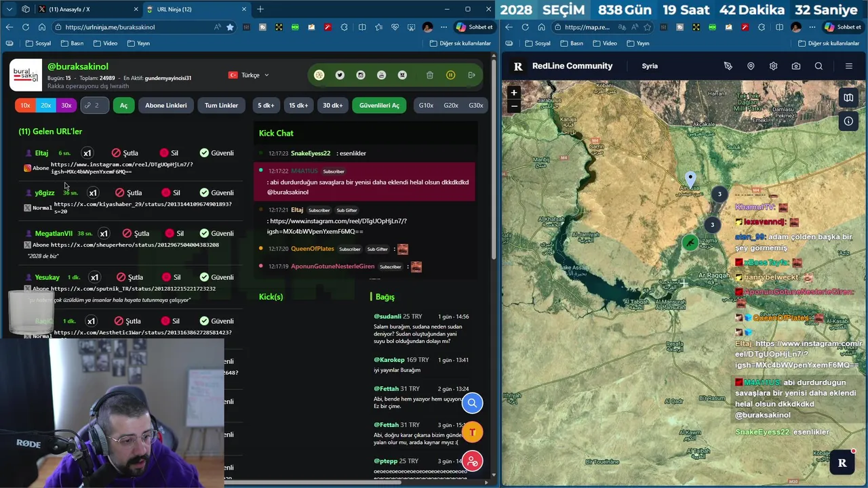Open the hamburger menu in RedLine header
Viewport: 868px width, 488px height.
[x=848, y=66]
